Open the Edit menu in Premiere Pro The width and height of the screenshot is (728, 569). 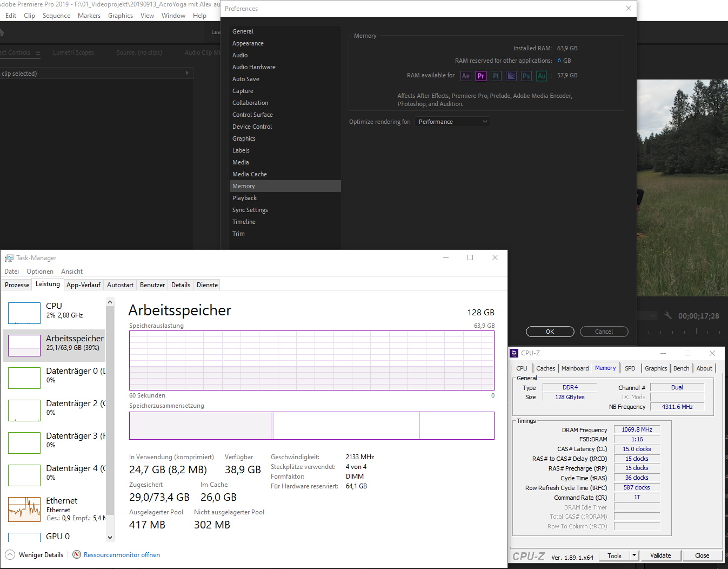(x=11, y=16)
